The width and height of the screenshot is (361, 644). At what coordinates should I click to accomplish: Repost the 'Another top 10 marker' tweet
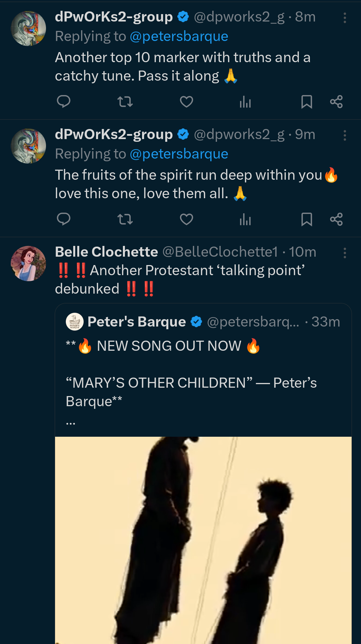coord(125,101)
